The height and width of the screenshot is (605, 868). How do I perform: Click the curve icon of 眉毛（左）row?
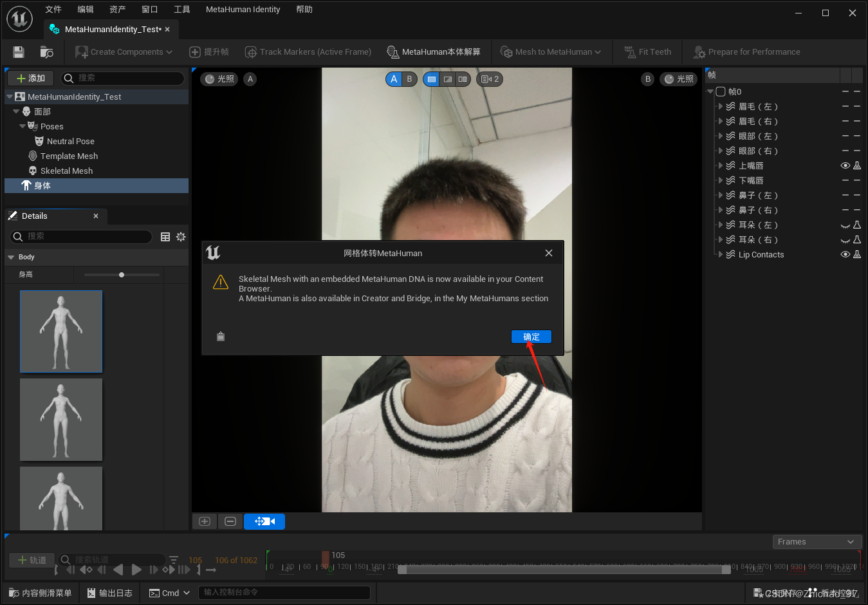point(730,106)
